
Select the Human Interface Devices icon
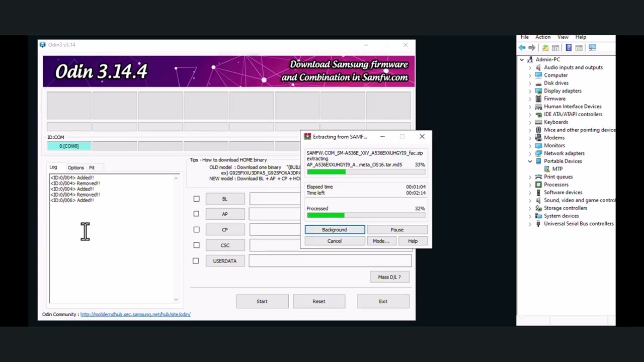coord(538,107)
